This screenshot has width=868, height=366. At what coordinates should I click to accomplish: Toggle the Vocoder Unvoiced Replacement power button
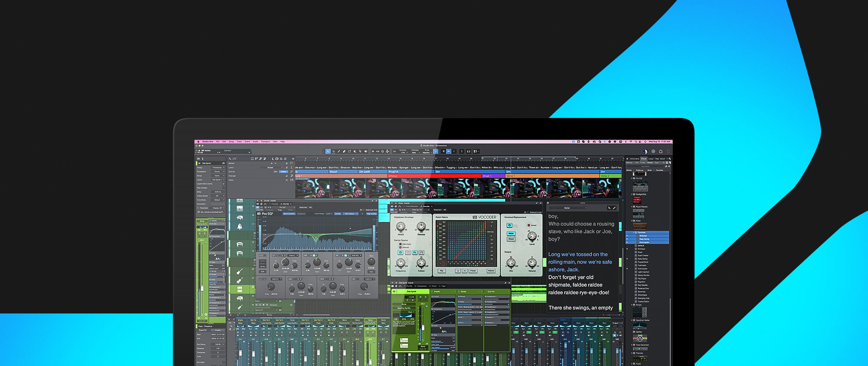click(510, 225)
